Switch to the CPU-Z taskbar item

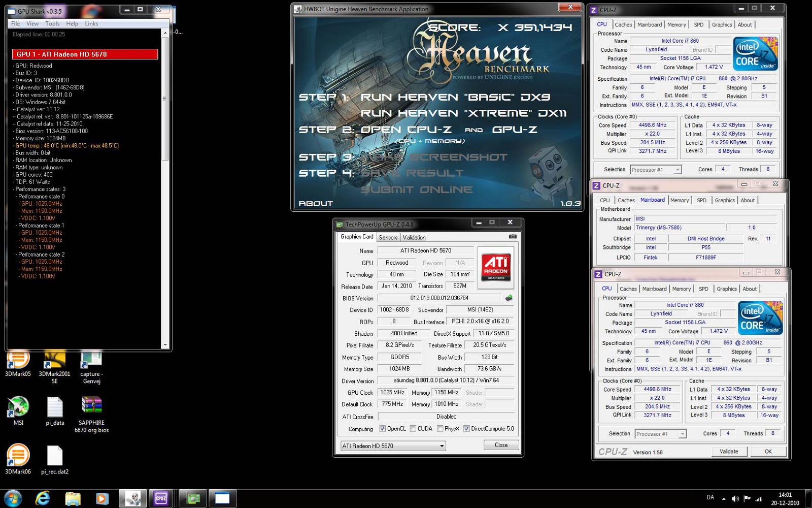(x=161, y=498)
